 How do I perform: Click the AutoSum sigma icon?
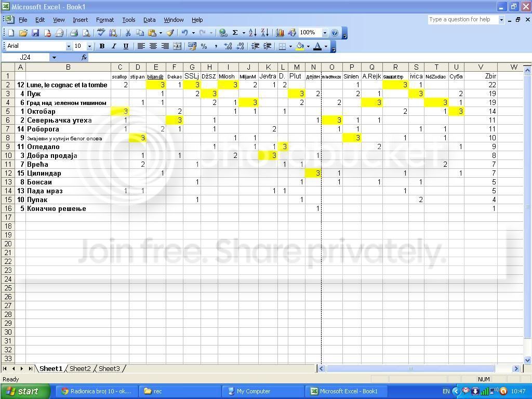point(235,33)
